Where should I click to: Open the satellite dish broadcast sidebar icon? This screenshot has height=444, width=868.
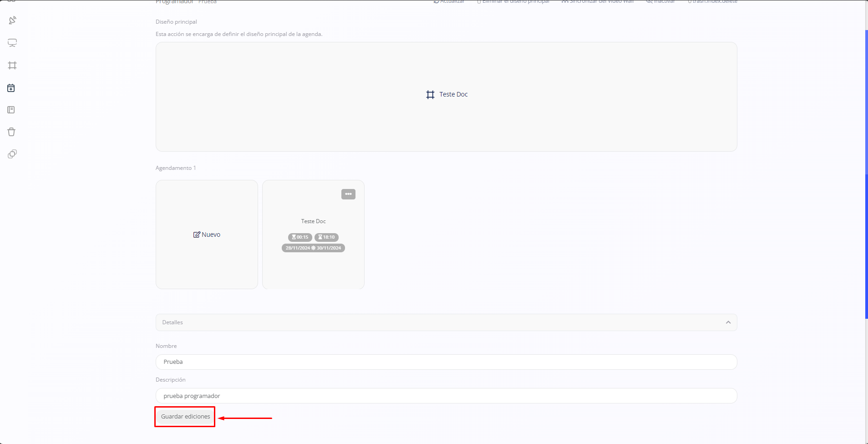pos(12,20)
